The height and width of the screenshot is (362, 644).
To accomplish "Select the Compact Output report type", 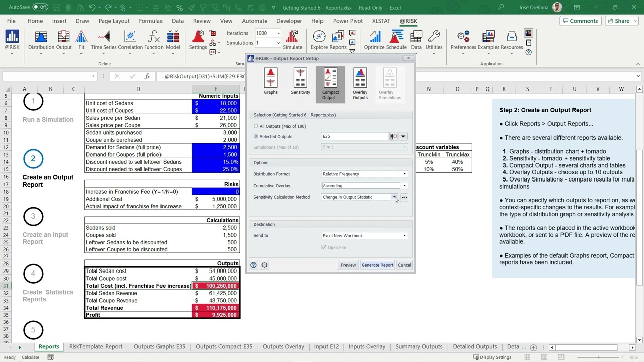I will (x=331, y=84).
